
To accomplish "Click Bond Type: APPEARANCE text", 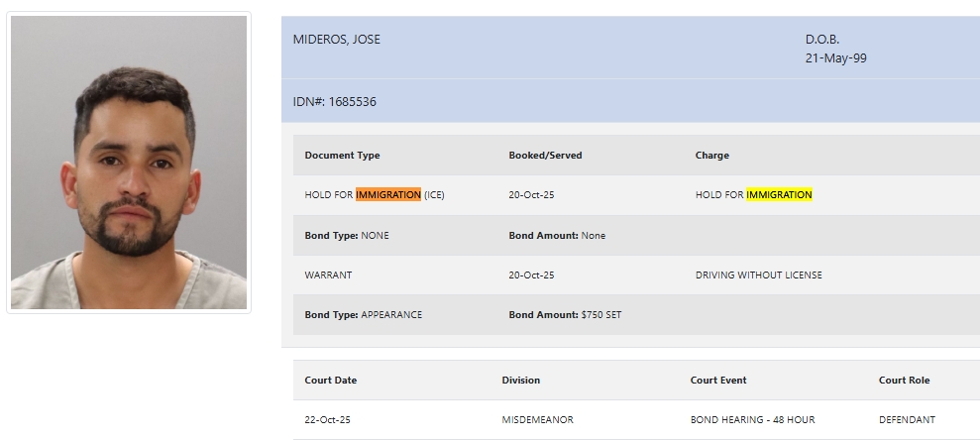I will (x=363, y=315).
